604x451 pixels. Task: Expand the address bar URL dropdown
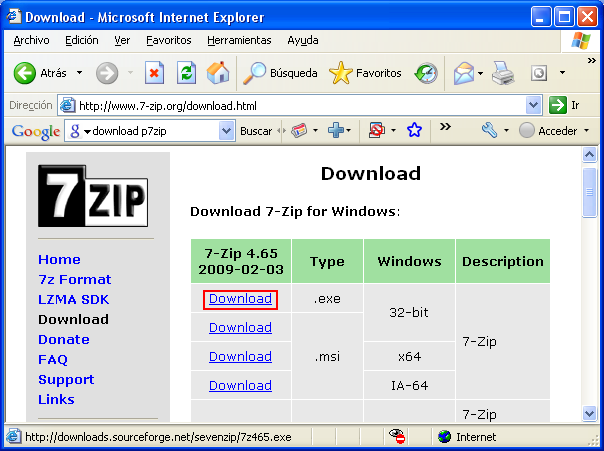pyautogui.click(x=533, y=105)
